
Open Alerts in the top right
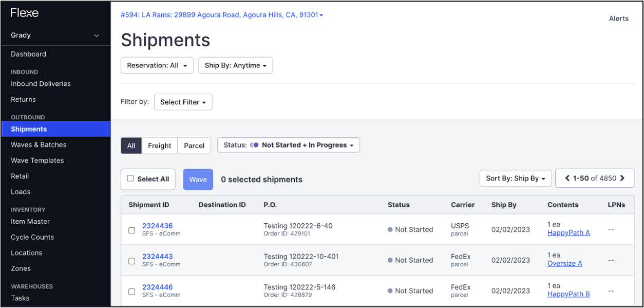coord(618,19)
